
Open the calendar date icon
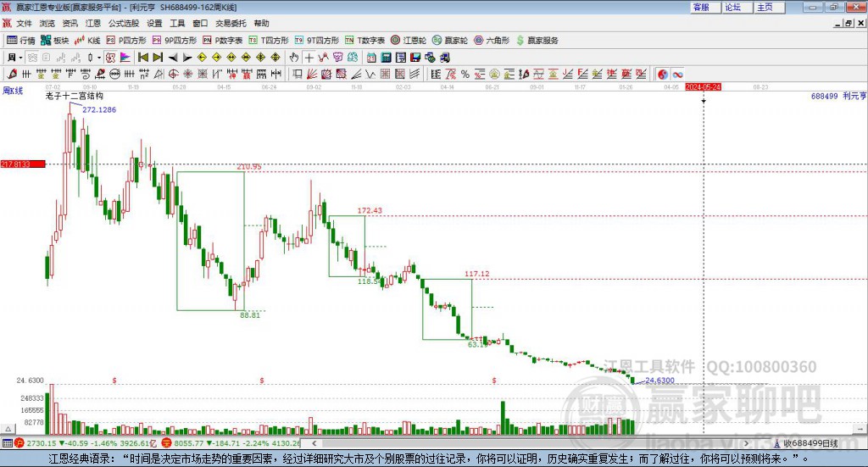point(371,58)
